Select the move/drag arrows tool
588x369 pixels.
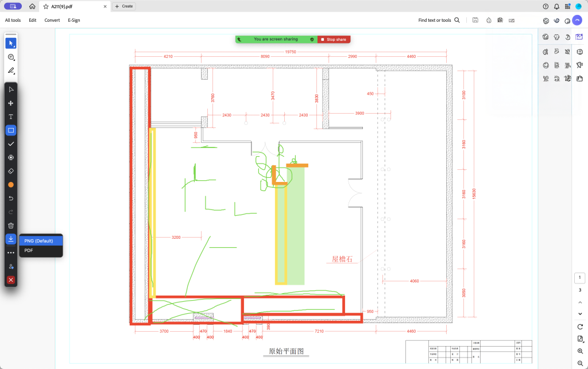tap(11, 103)
